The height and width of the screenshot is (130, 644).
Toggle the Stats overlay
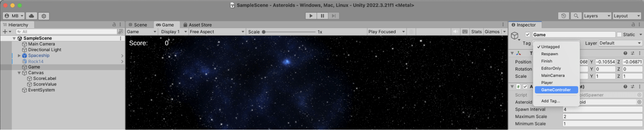pos(476,32)
